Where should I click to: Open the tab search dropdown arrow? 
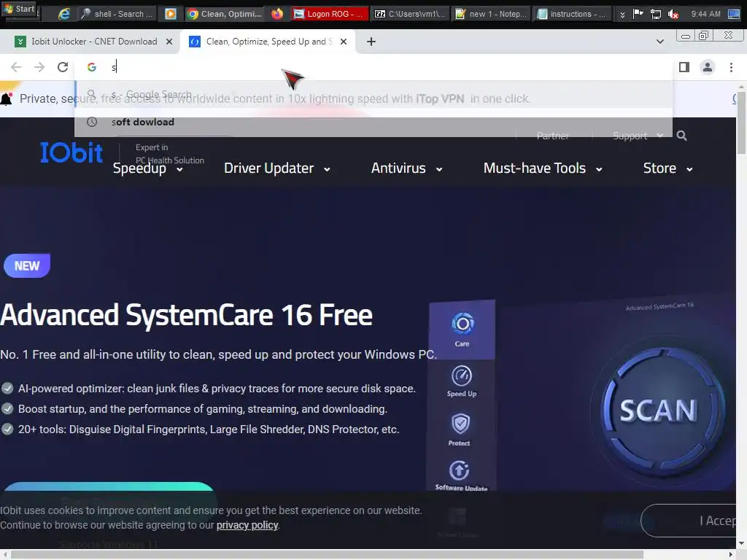pyautogui.click(x=659, y=42)
